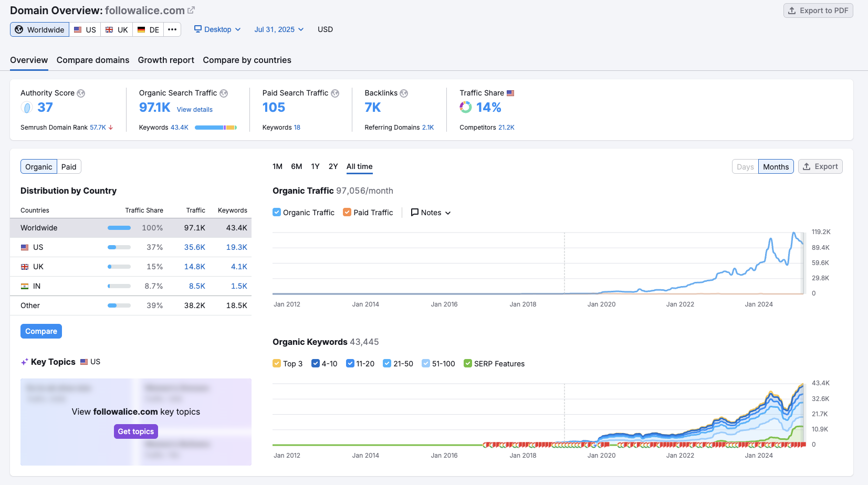
Task: Open the Jul 31, 2025 date dropdown
Action: (279, 29)
